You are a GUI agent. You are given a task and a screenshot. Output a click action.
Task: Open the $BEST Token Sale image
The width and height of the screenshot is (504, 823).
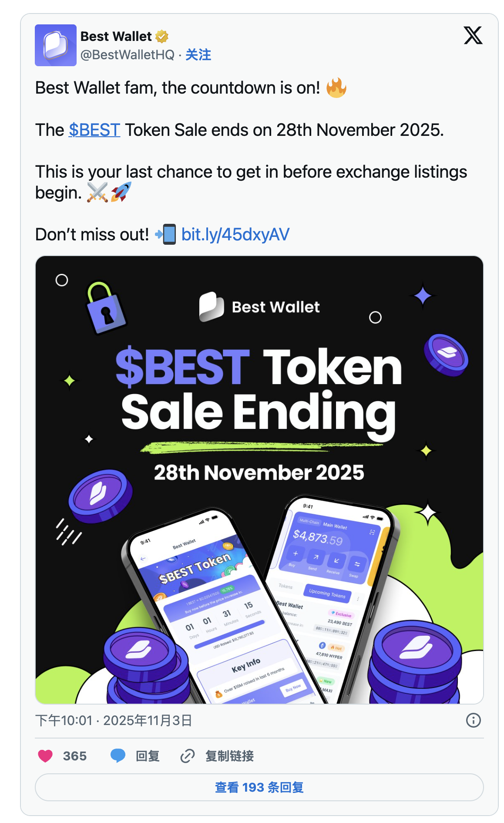click(259, 435)
